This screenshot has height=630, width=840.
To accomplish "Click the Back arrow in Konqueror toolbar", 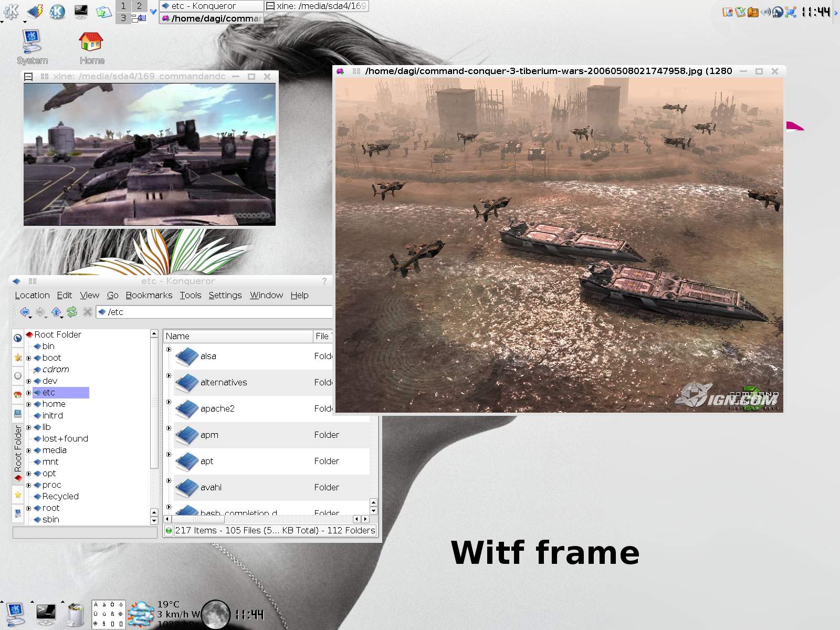I will pyautogui.click(x=24, y=312).
